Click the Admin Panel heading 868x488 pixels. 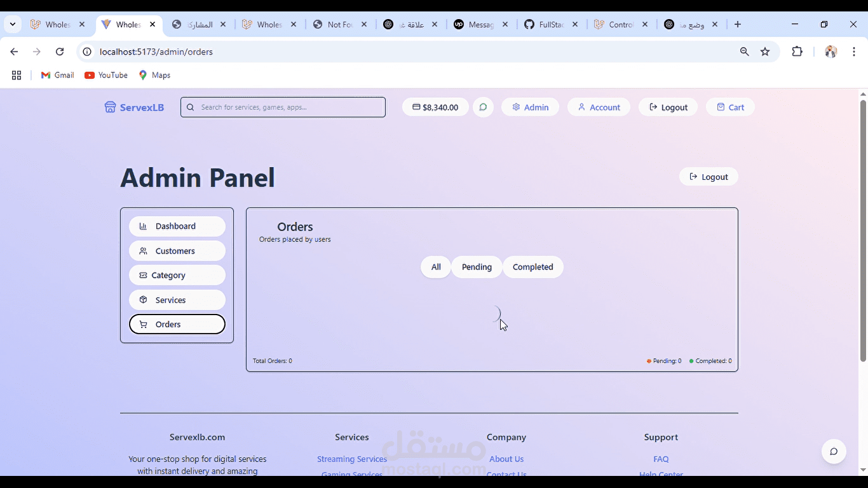point(198,177)
